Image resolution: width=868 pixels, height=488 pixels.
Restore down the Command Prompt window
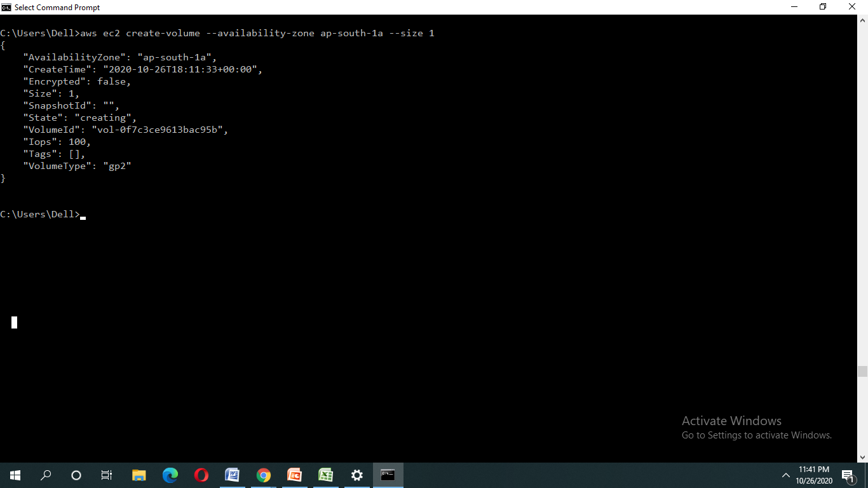(823, 7)
